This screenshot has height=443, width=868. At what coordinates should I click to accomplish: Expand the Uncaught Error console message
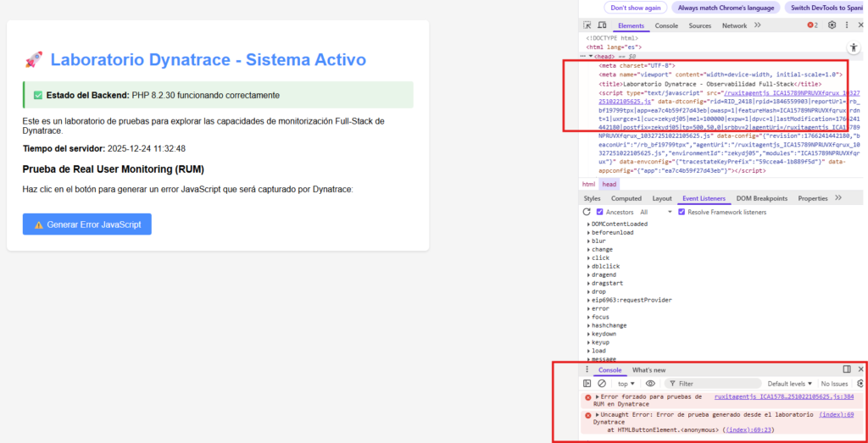click(x=596, y=414)
